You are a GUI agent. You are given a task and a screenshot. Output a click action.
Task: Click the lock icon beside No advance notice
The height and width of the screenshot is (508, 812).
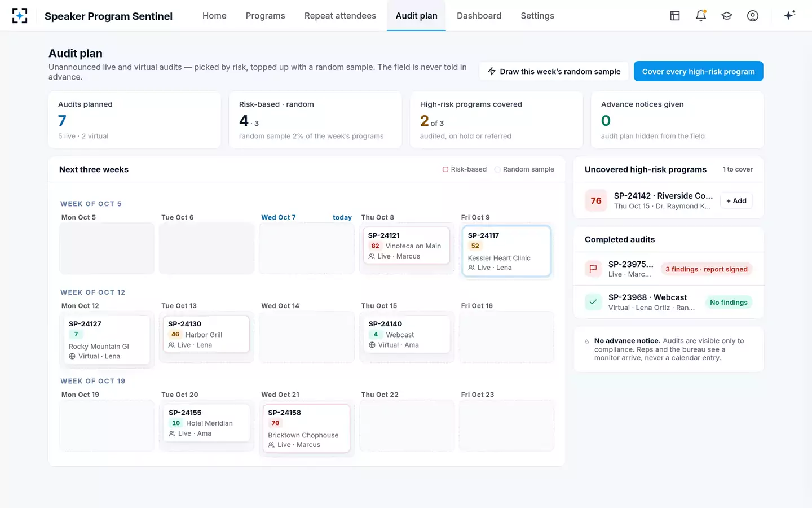(x=587, y=341)
